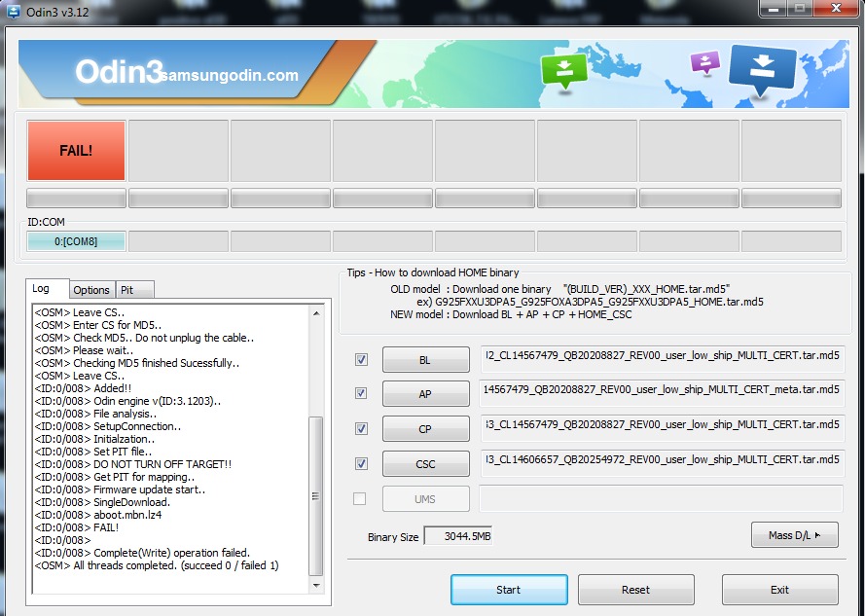Minimize the Odin3 window

point(774,9)
